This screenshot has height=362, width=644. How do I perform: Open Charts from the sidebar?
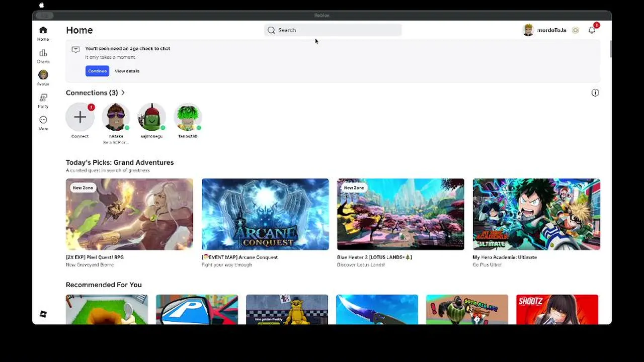point(43,56)
